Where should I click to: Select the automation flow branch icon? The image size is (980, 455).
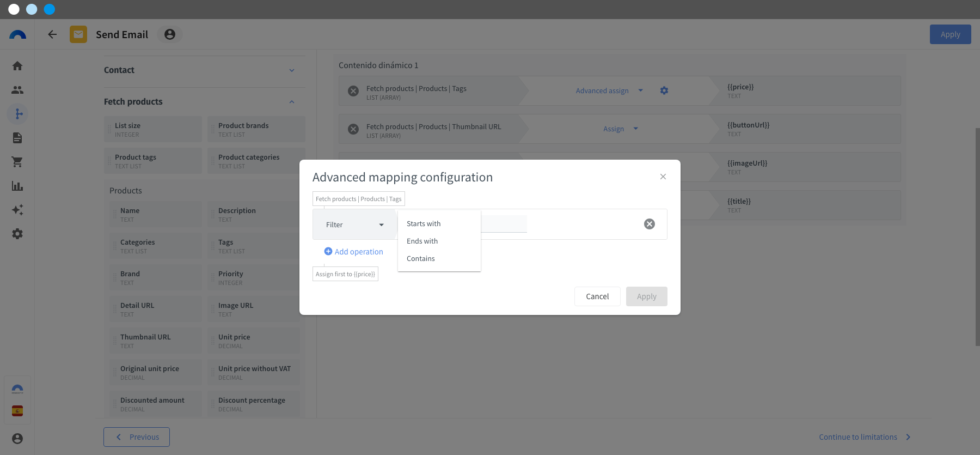pos(17,114)
